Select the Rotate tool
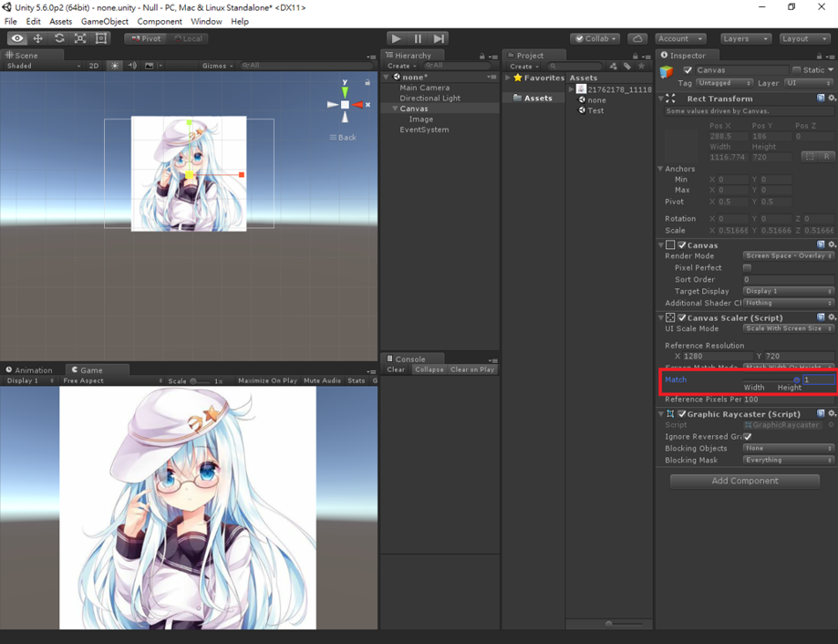This screenshot has height=644, width=838. pos(57,38)
